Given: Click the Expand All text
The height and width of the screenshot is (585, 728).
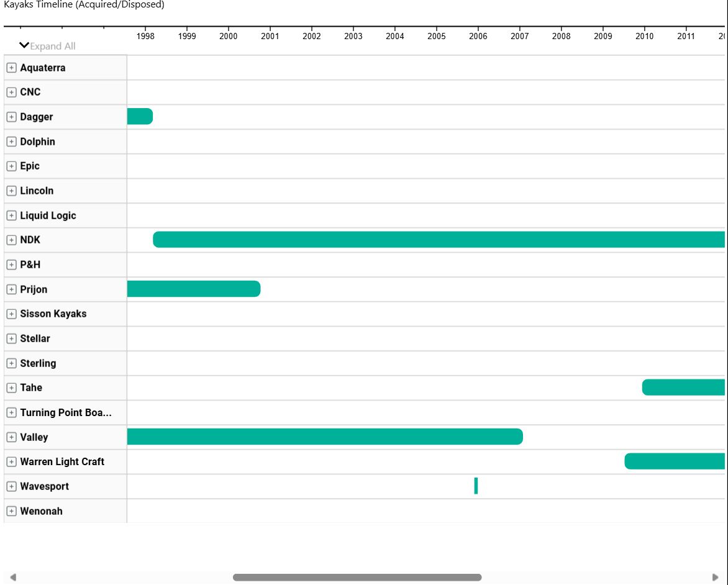Looking at the screenshot, I should tap(52, 47).
